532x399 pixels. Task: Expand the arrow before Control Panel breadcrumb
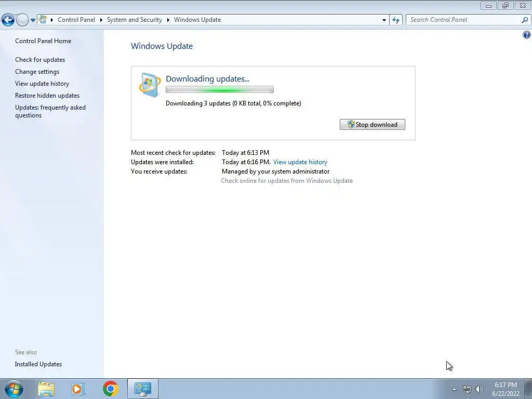52,20
